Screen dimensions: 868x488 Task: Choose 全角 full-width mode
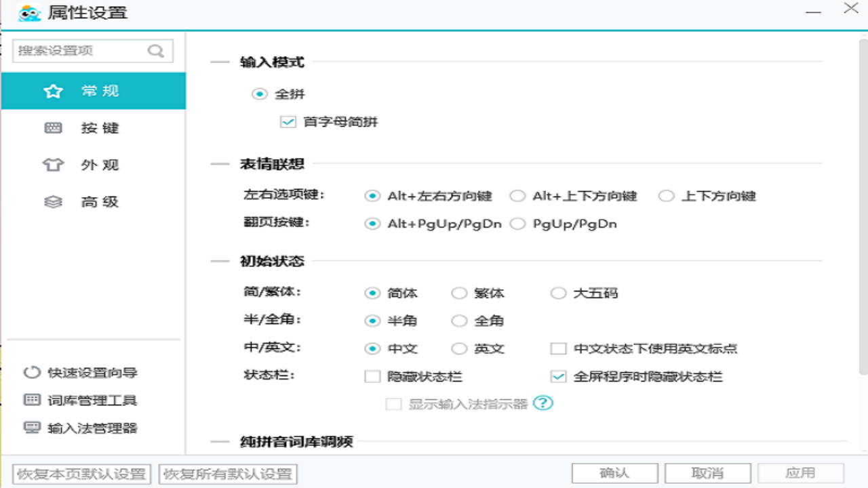click(459, 321)
